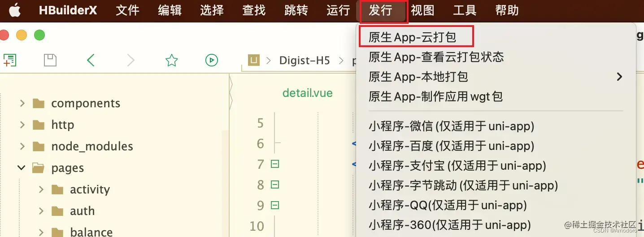Viewport: 644px width, 237px height.
Task: Open the 文件 menu
Action: coord(127,10)
